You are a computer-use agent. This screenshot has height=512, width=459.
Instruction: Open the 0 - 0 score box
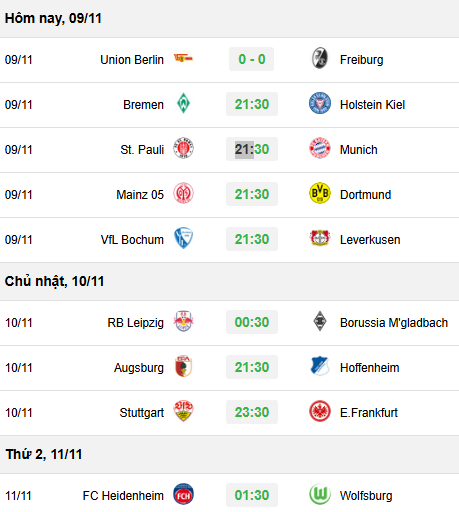[251, 59]
